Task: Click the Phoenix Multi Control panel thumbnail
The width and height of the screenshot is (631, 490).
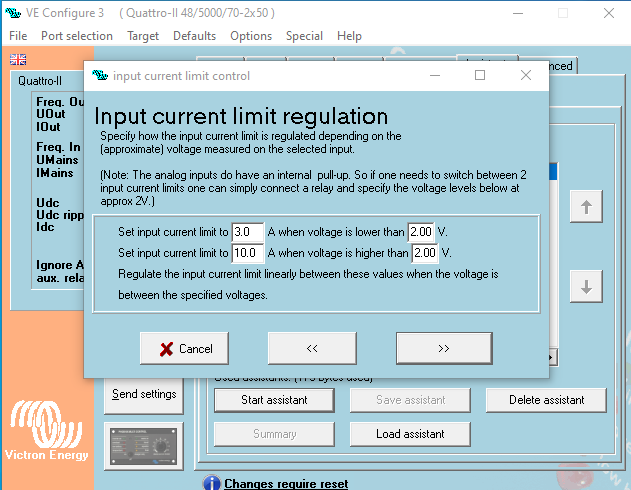Action: [144, 446]
